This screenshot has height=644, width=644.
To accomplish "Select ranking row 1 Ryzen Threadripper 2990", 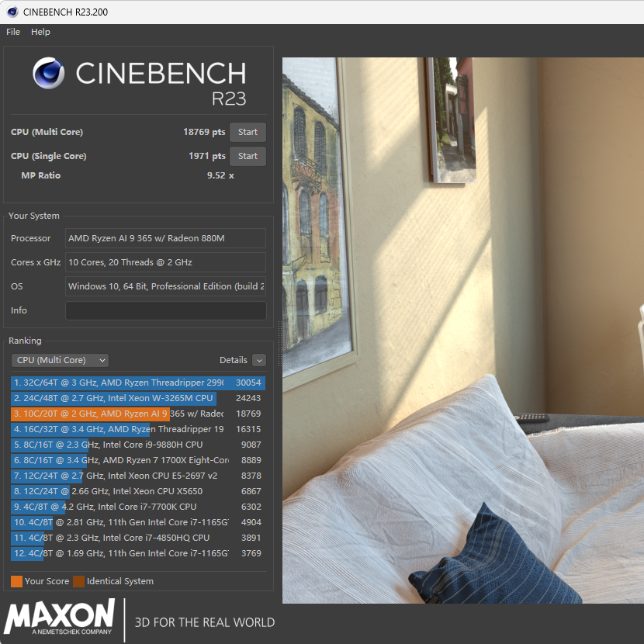I will (138, 383).
